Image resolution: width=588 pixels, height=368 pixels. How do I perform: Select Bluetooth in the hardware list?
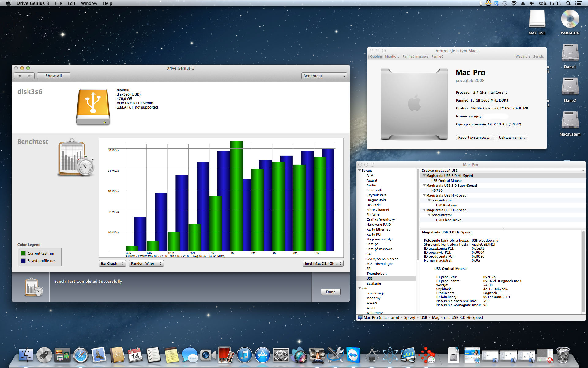tap(374, 190)
